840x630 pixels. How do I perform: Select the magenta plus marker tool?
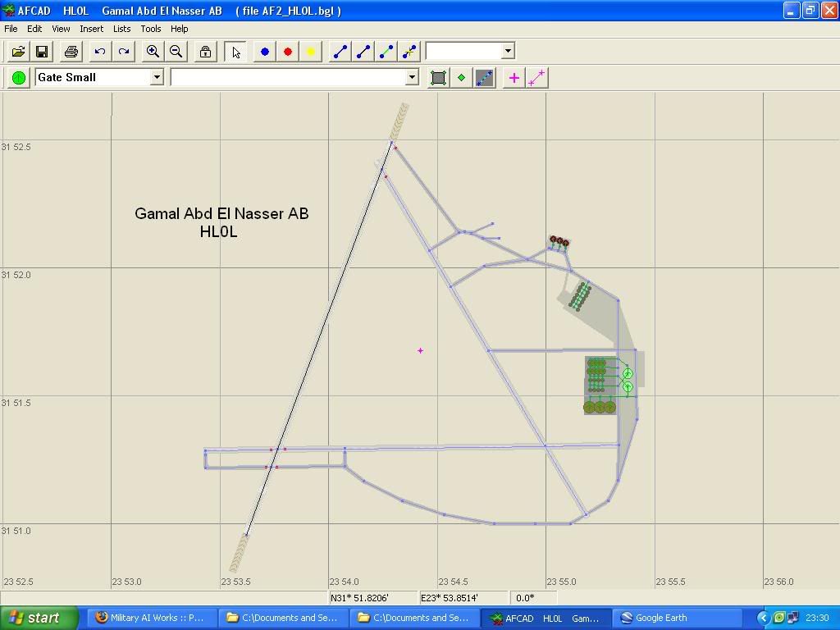514,78
